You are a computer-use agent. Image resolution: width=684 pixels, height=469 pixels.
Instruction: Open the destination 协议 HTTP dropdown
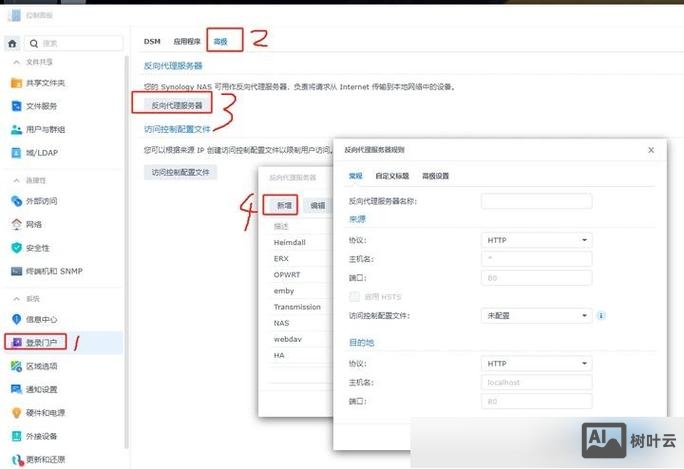[537, 363]
